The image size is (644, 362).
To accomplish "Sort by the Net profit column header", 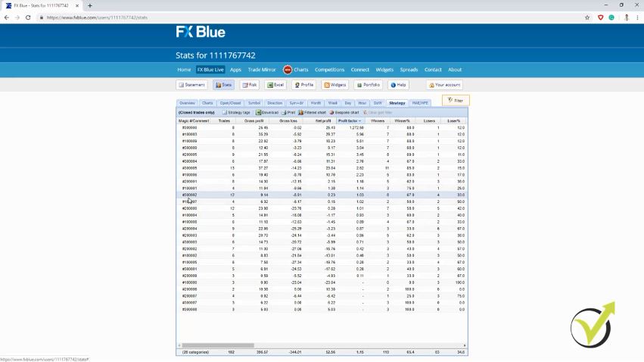I will [323, 121].
